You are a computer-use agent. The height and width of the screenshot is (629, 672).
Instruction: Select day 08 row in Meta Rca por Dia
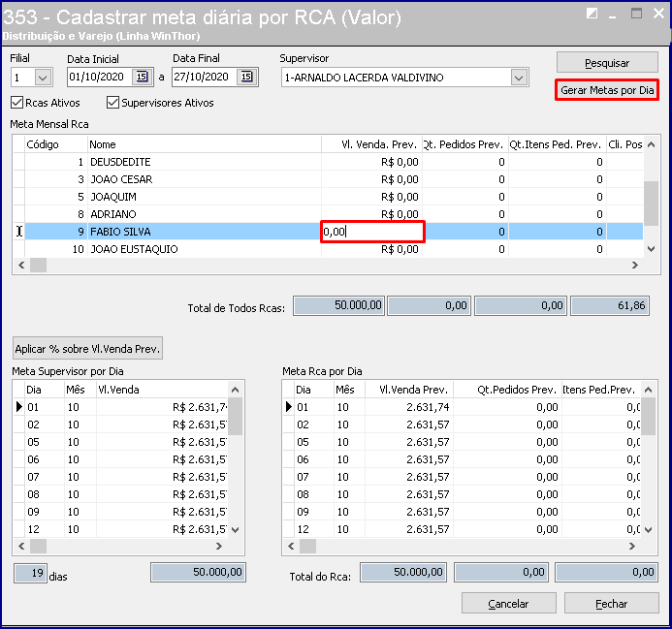tap(462, 494)
